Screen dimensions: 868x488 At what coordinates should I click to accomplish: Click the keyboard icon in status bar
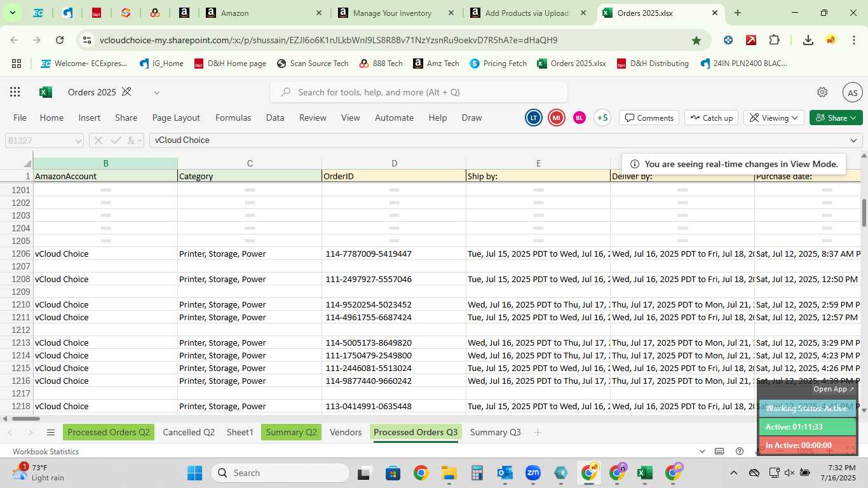[x=719, y=451]
